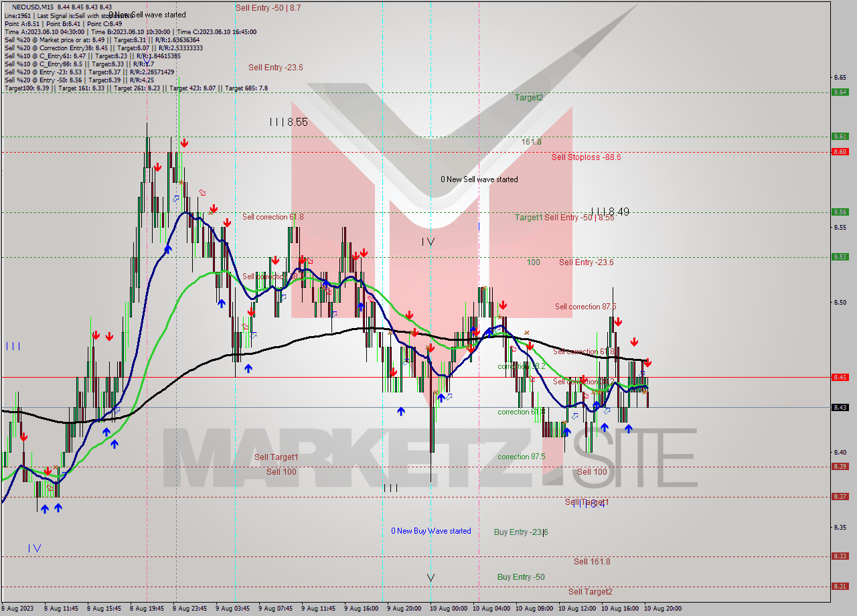The image size is (857, 616).
Task: Click the 'I I I 8.55' wave label
Action: pyautogui.click(x=289, y=122)
